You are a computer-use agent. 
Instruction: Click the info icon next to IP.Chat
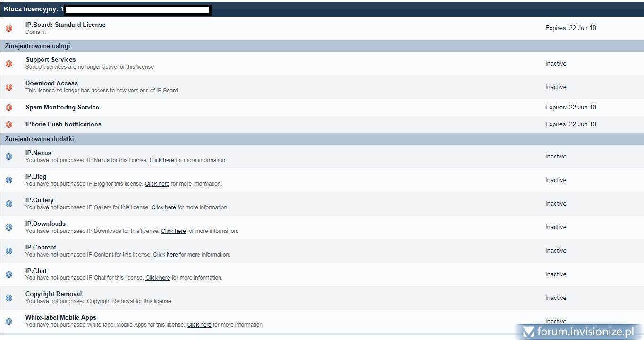coord(9,274)
